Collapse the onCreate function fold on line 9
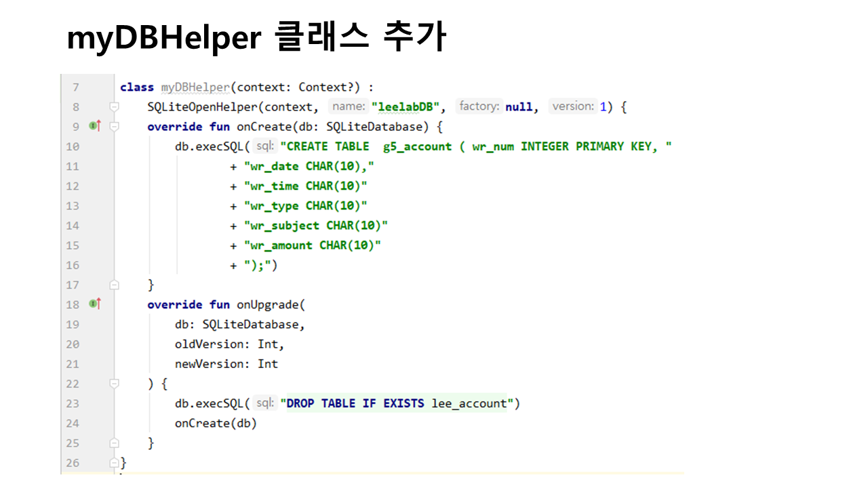The width and height of the screenshot is (868, 488). coord(114,127)
